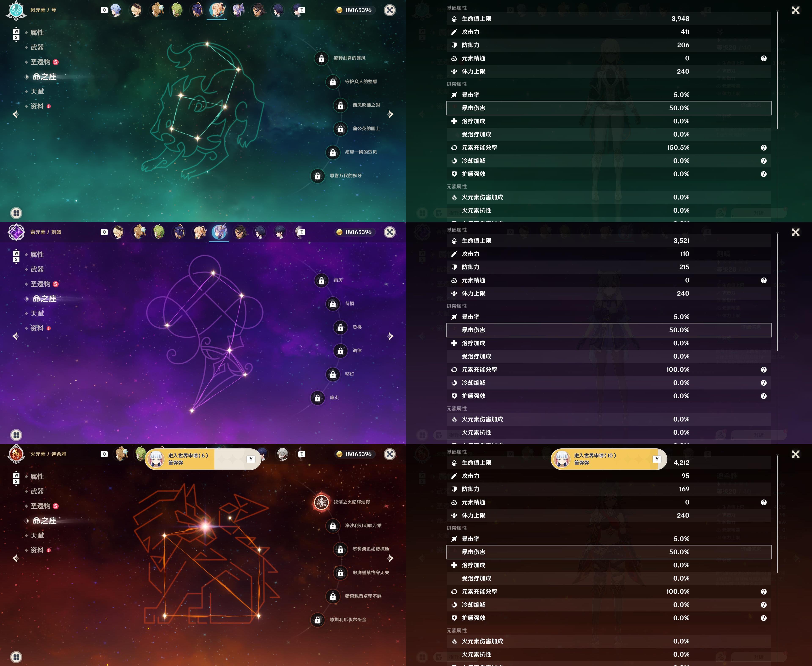
Task: Click the Mora balance on Jean's screen
Action: point(354,10)
